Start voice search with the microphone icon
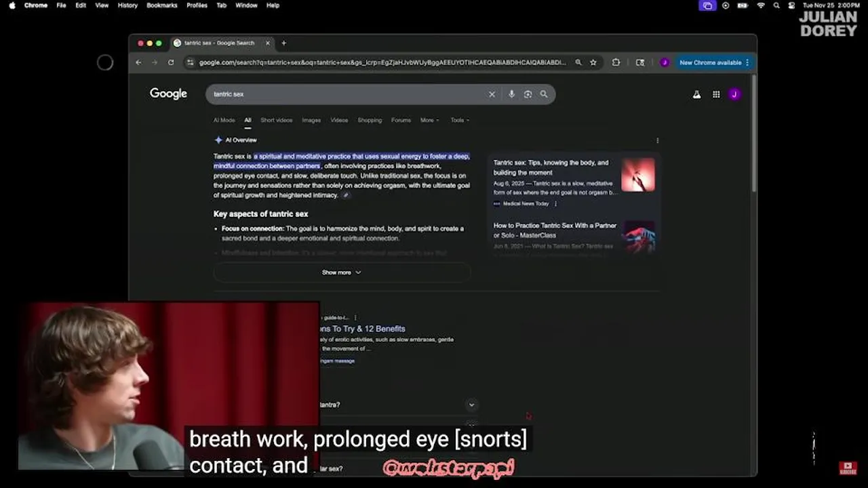 [511, 94]
